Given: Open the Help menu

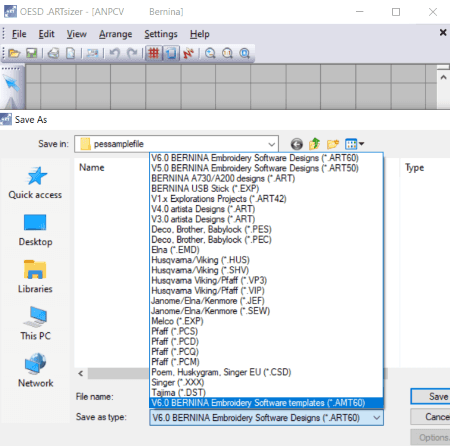Looking at the screenshot, I should tap(200, 34).
